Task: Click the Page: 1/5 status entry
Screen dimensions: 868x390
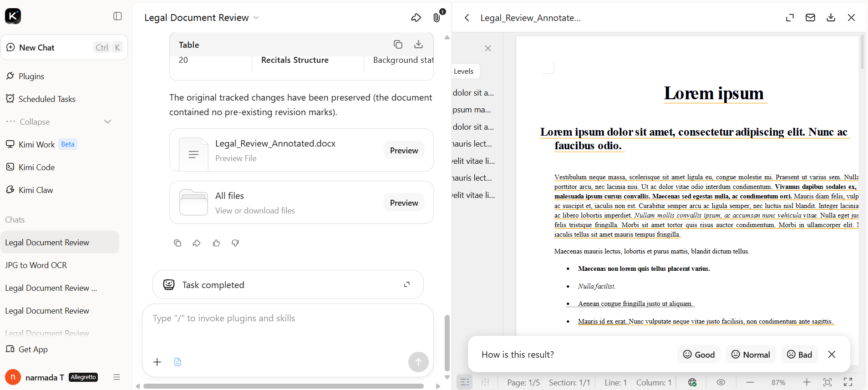Action: (x=523, y=382)
